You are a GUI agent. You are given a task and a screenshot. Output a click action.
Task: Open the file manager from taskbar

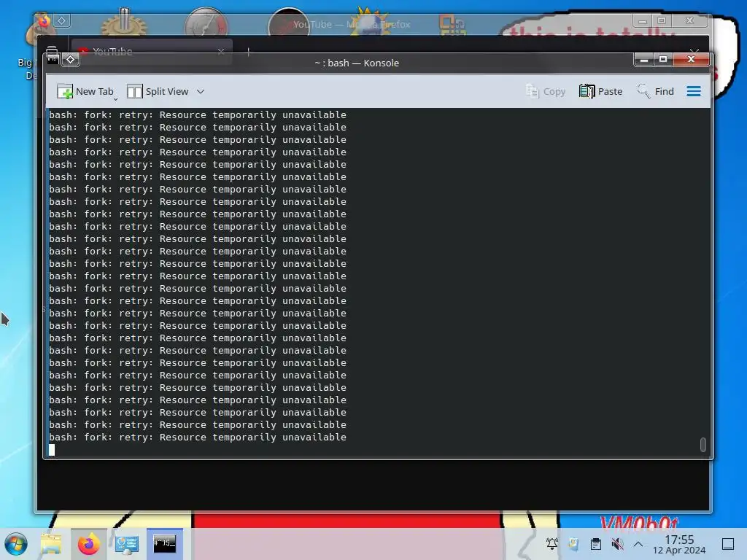[51, 544]
